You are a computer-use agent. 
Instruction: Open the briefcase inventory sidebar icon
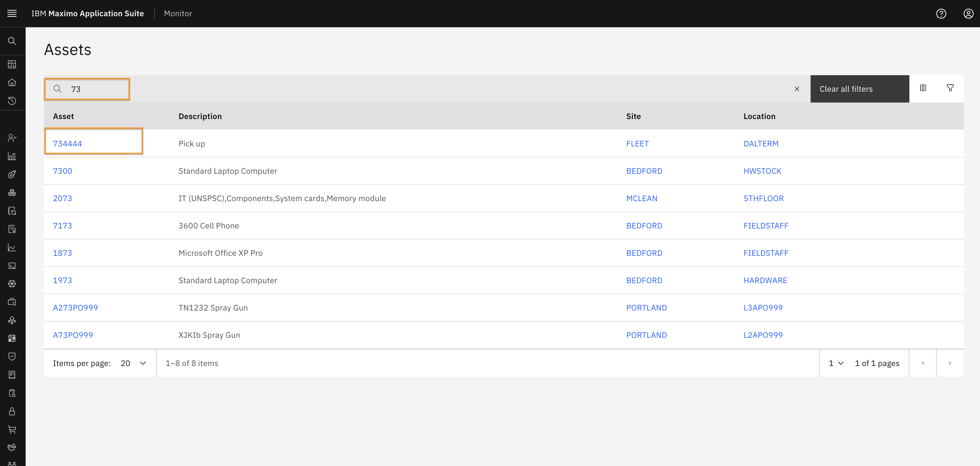click(12, 302)
